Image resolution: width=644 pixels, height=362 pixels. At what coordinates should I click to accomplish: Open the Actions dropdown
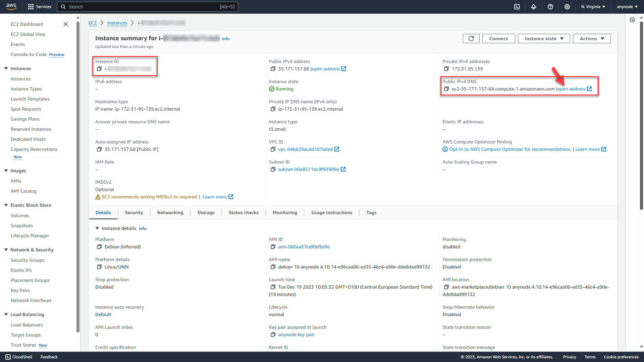click(x=592, y=39)
